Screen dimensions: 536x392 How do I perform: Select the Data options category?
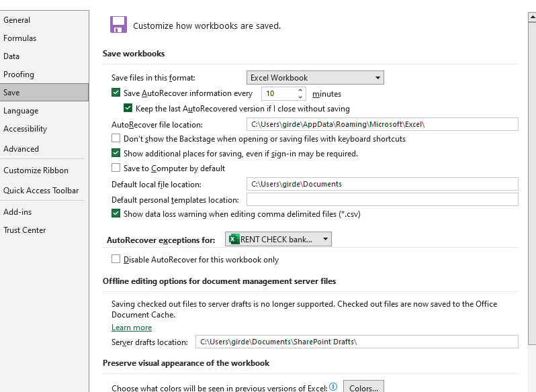tap(44, 56)
